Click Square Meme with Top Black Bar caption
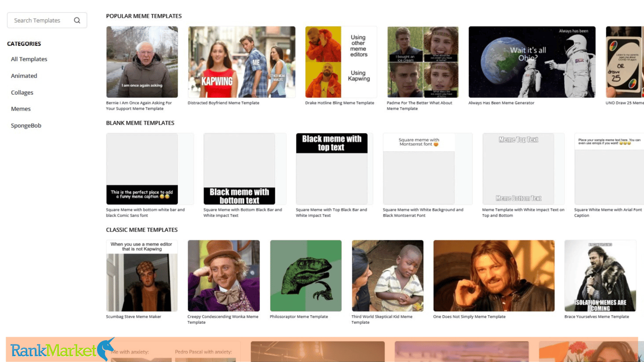Screen dimensions: 644x362 331,213
